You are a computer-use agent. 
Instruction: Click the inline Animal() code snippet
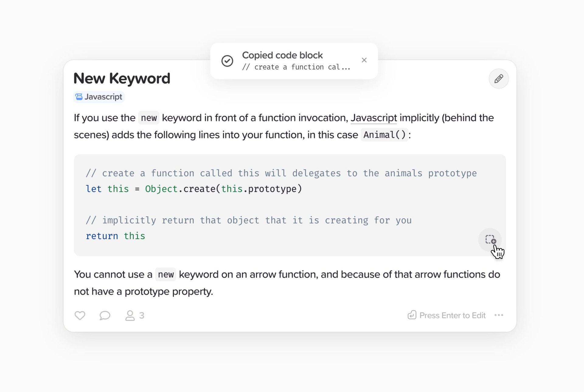pos(384,135)
